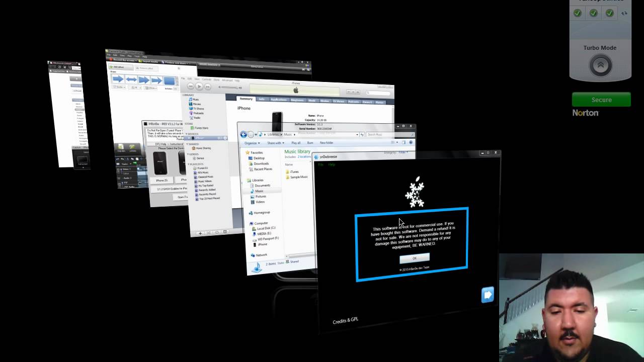Click the 2 locations link in Music library
Viewport: 644px width, 362px height.
coord(304,157)
